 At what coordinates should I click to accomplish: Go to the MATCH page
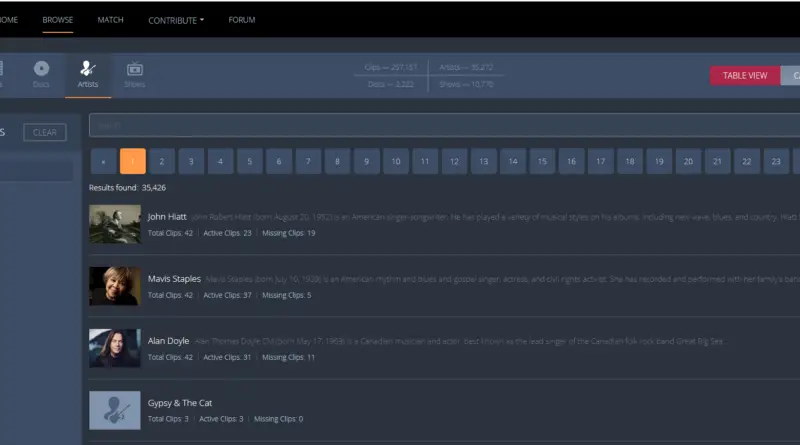click(110, 20)
